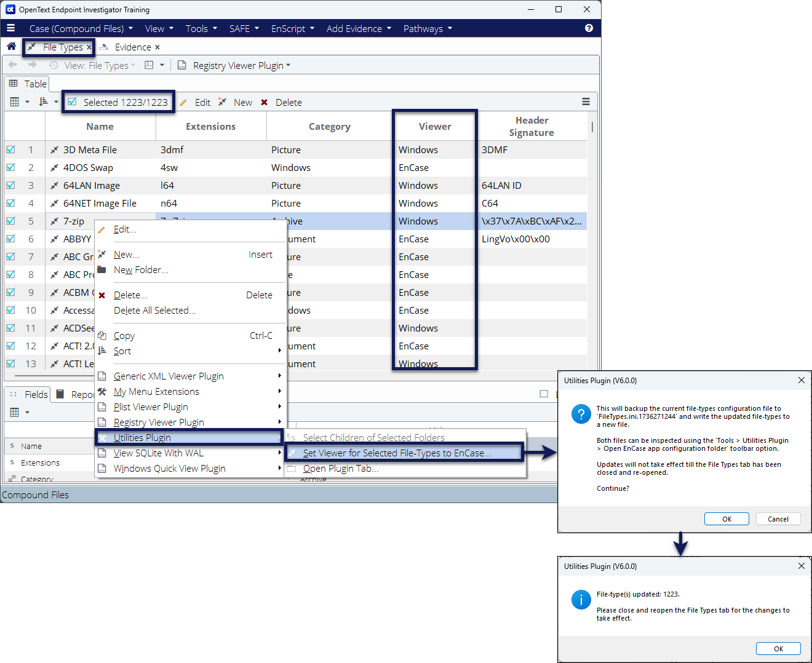
Task: Choose Open Plugin Tab... in submenu
Action: [341, 469]
